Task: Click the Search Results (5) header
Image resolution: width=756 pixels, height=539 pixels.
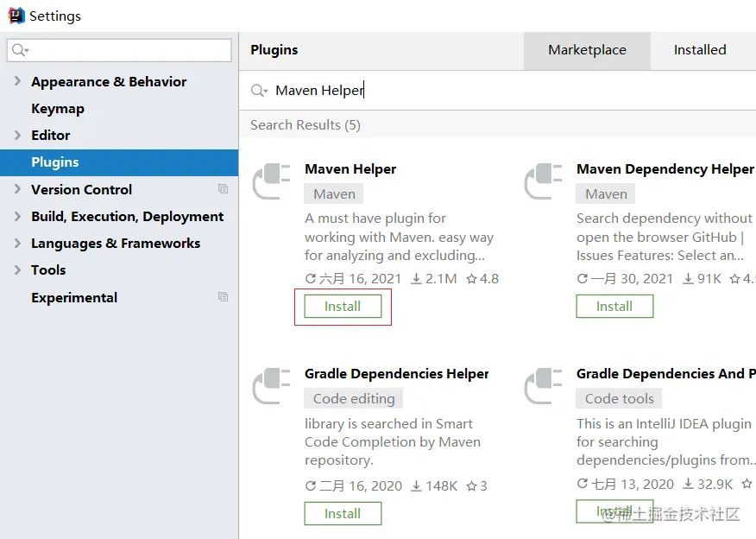Action: coord(306,125)
